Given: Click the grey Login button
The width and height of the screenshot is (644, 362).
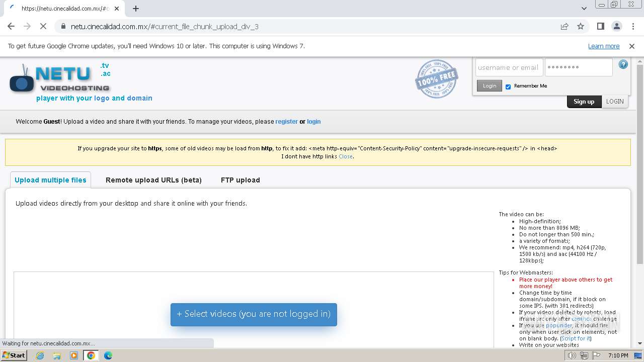Looking at the screenshot, I should pos(490,86).
